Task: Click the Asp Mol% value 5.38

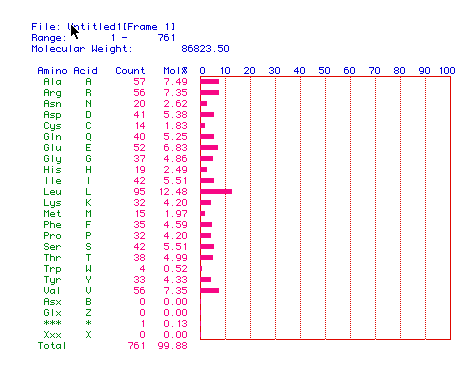Action: (x=175, y=115)
